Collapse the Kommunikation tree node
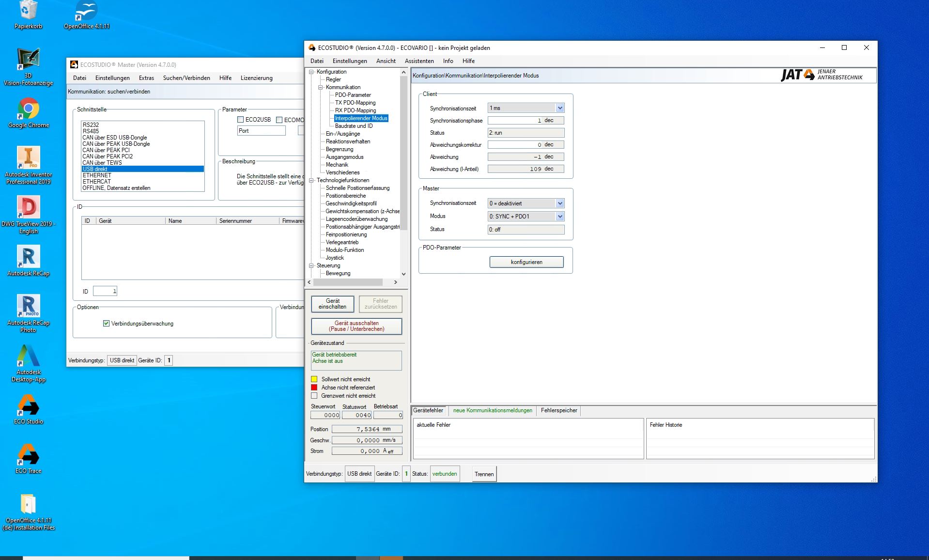929x560 pixels. tap(321, 87)
